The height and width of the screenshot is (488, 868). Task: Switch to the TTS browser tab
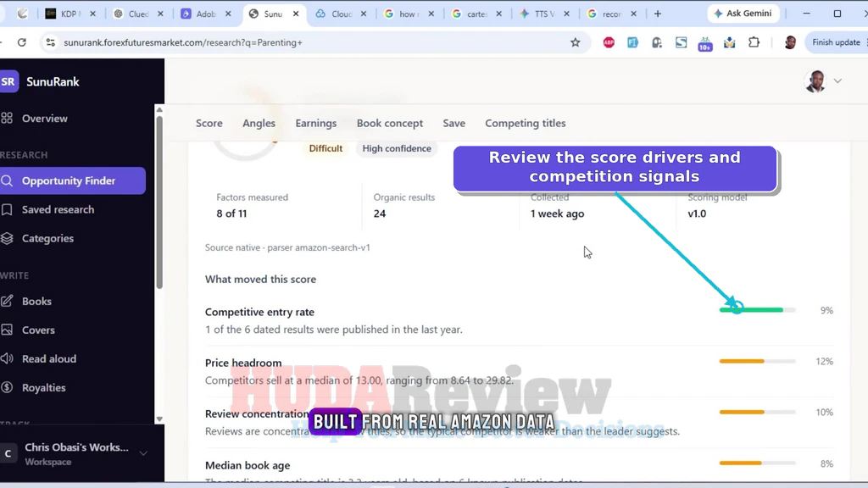point(543,14)
